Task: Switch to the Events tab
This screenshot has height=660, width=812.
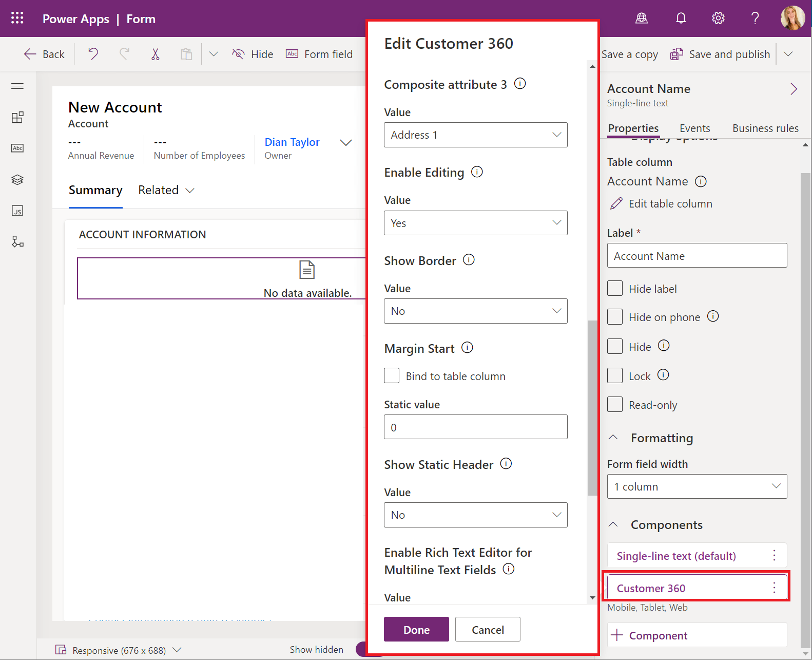Action: click(695, 128)
